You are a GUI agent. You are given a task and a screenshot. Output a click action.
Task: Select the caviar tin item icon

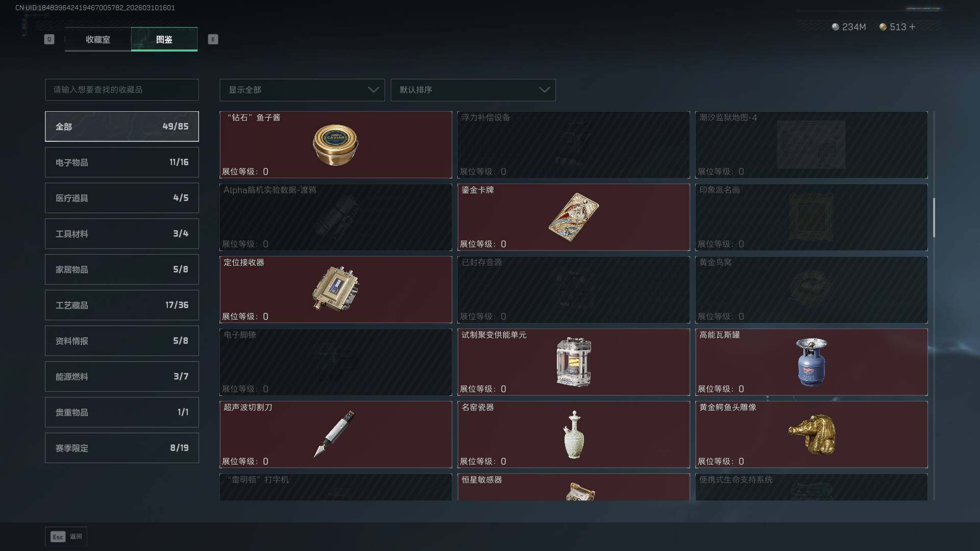[x=335, y=145]
